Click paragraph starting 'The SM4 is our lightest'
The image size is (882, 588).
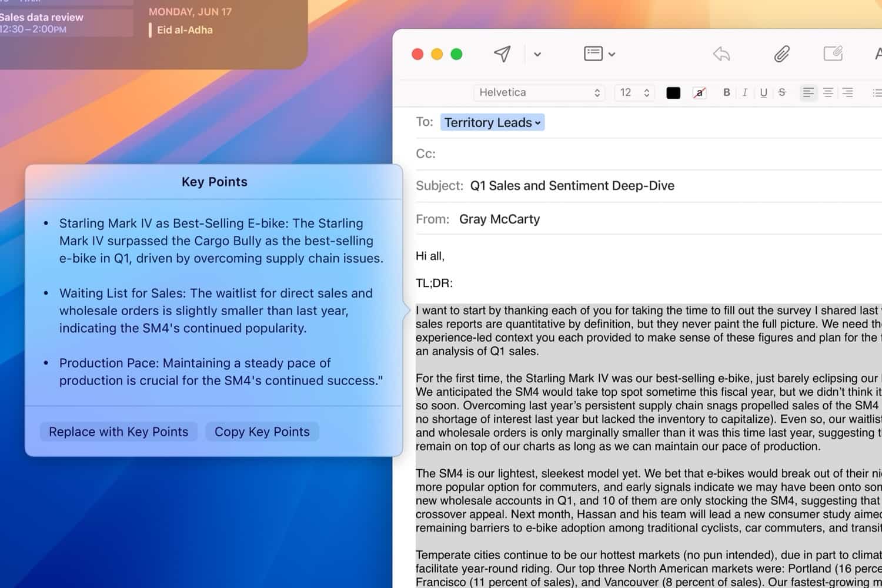pos(649,500)
